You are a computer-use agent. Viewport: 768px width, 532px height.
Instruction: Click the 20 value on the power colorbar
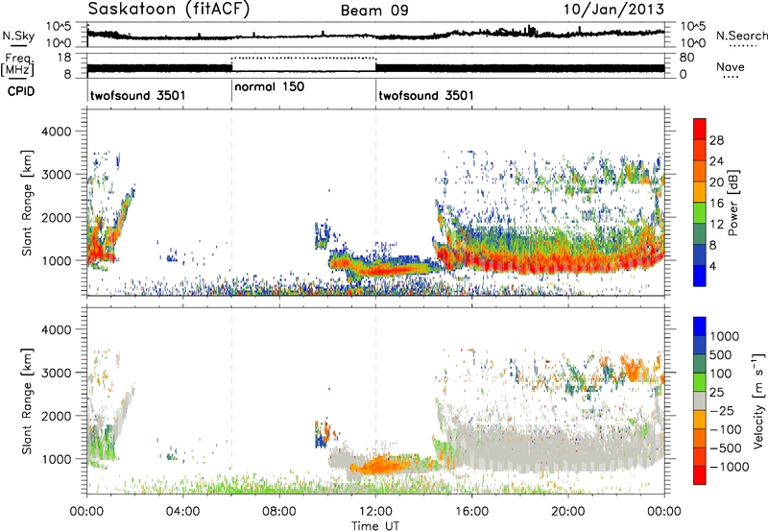point(716,182)
